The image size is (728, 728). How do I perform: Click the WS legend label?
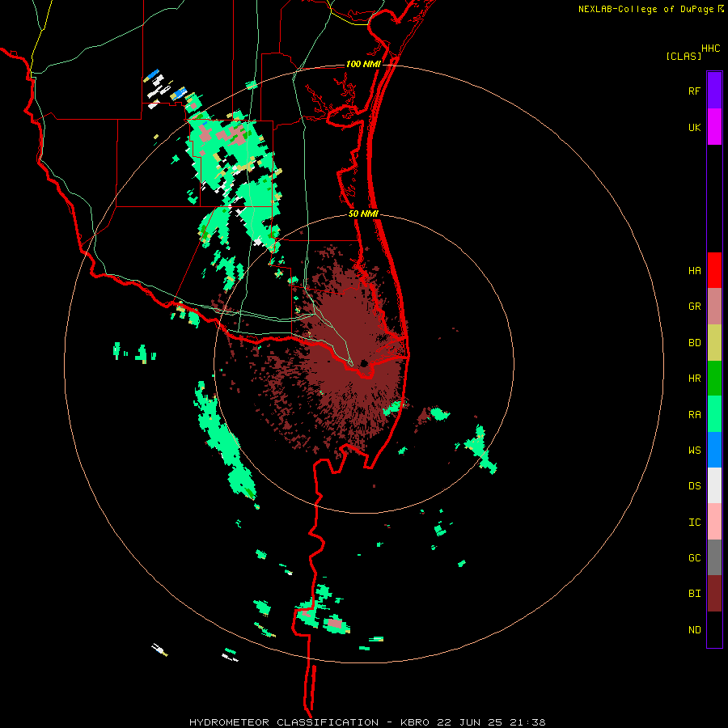pos(694,451)
